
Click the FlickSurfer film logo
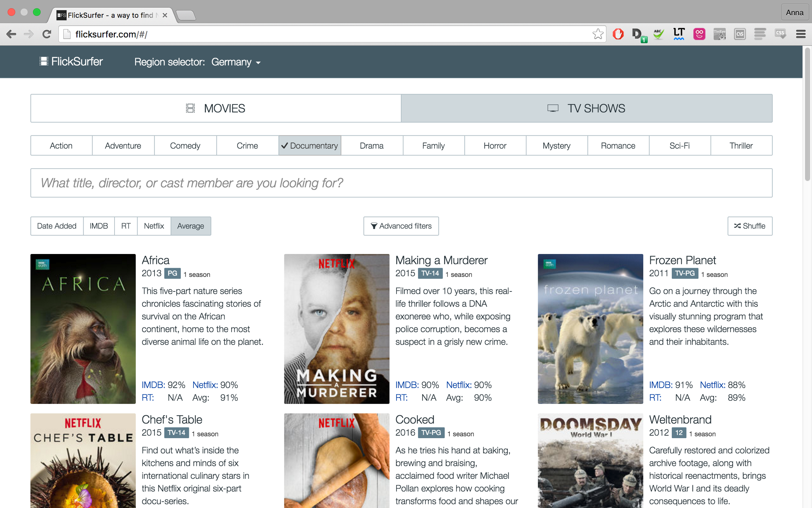(x=71, y=61)
